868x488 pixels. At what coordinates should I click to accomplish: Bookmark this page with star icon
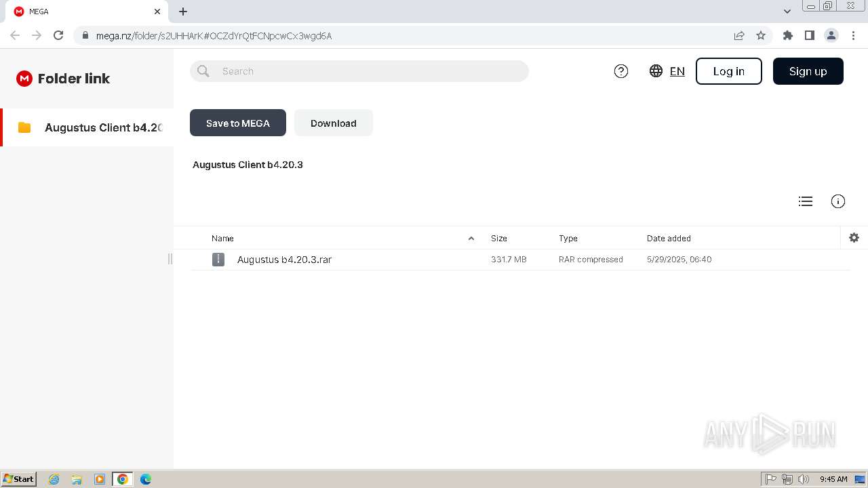tap(761, 36)
